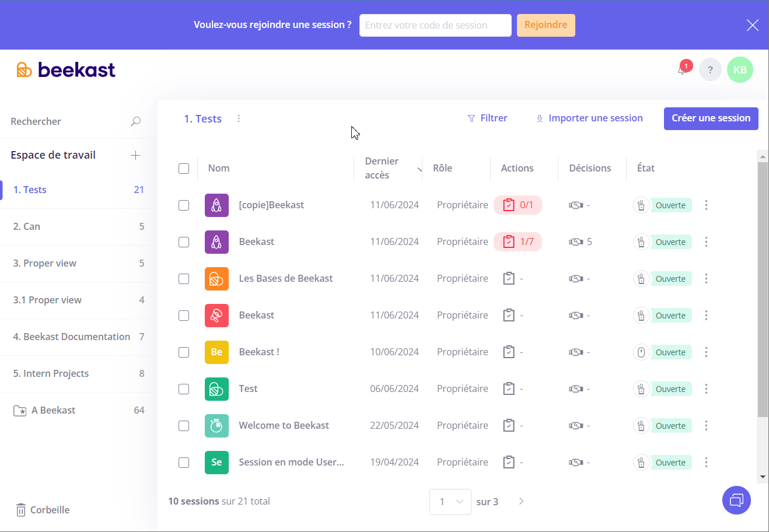Click the search magnifier icon in sidebar
The width and height of the screenshot is (769, 532).
point(135,121)
